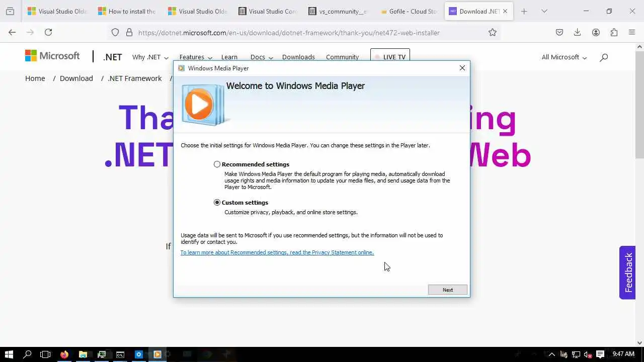Expand the Why .NET menu
644x362 pixels.
(x=150, y=57)
